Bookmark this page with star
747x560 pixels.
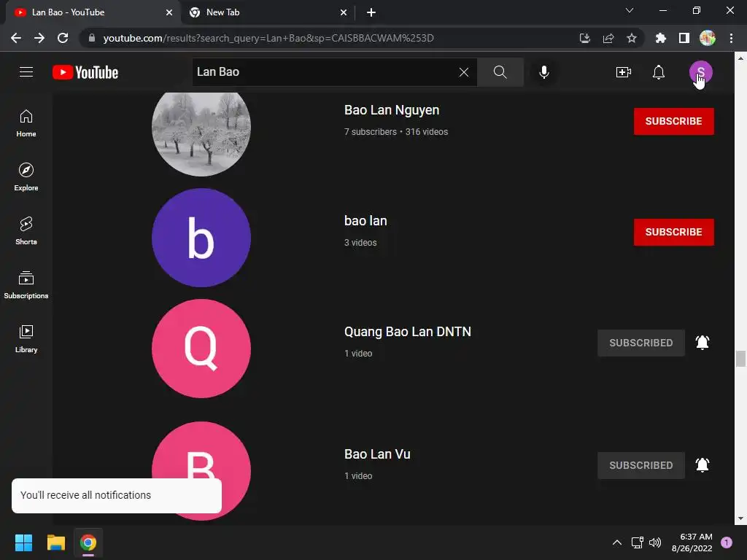click(631, 38)
